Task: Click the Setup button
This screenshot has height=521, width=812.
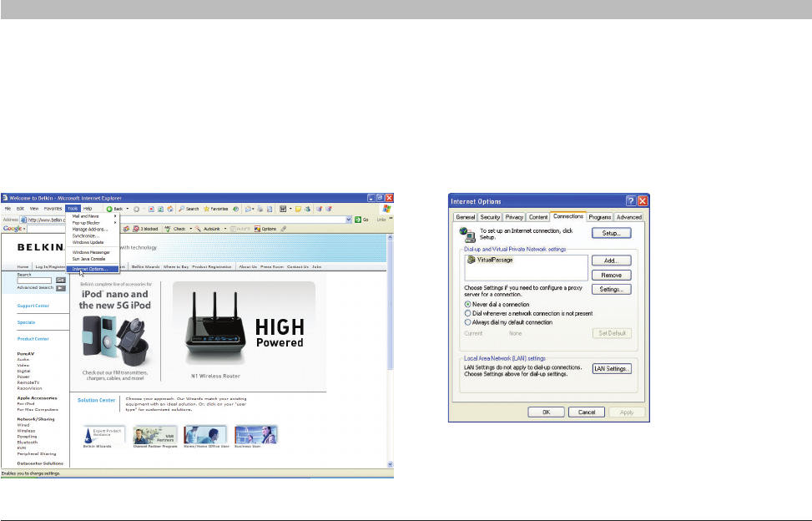Action: (x=612, y=234)
